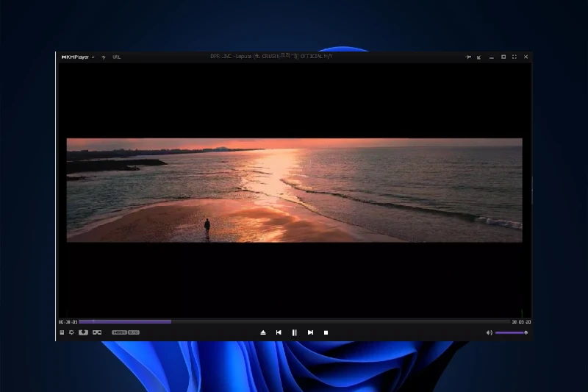Image resolution: width=588 pixels, height=392 pixels.
Task: Click the sunset beach video frame
Action: click(x=295, y=190)
